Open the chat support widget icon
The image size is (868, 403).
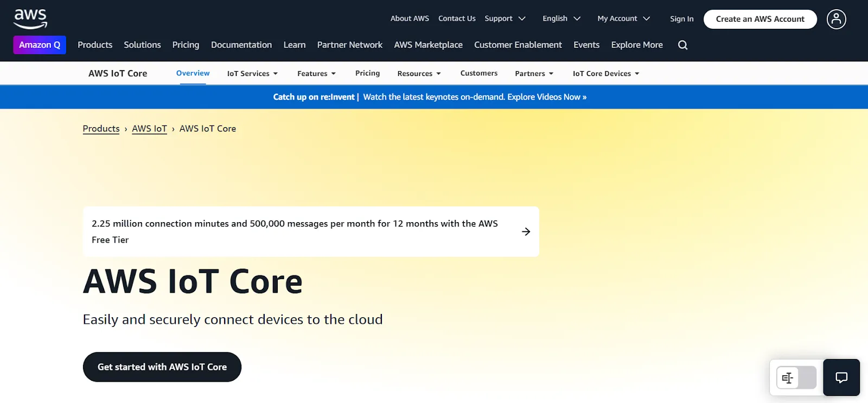(841, 377)
